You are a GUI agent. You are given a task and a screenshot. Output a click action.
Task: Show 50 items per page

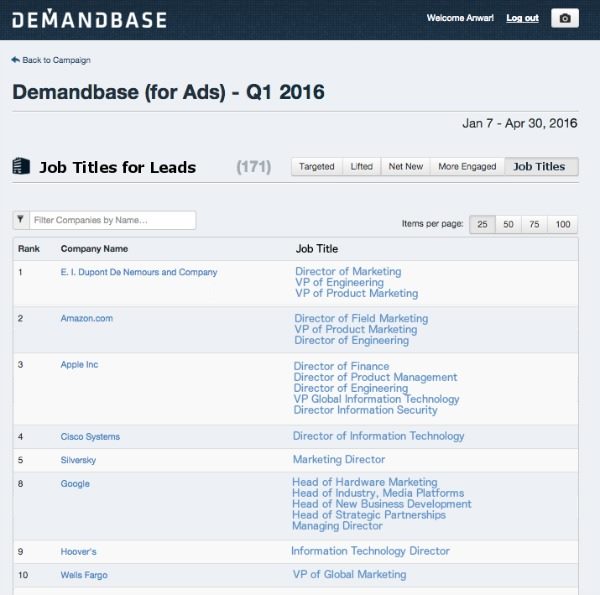click(x=508, y=224)
